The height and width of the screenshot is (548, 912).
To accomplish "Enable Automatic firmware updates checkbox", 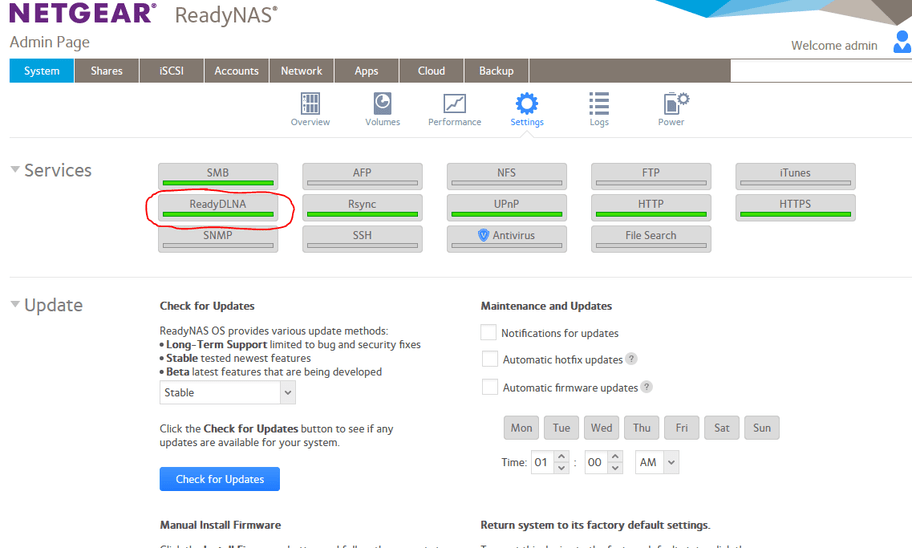I will [490, 387].
